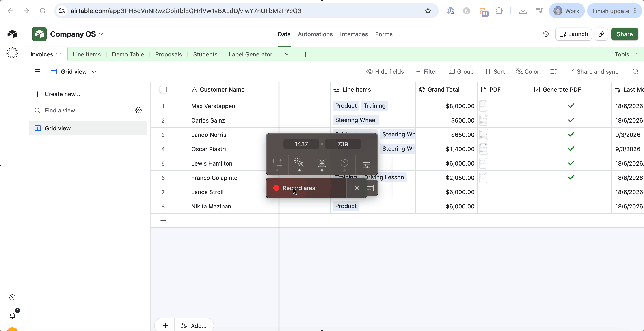Viewport: 644px width, 331px height.
Task: Expand the Company OS base name dropdown
Action: [101, 34]
